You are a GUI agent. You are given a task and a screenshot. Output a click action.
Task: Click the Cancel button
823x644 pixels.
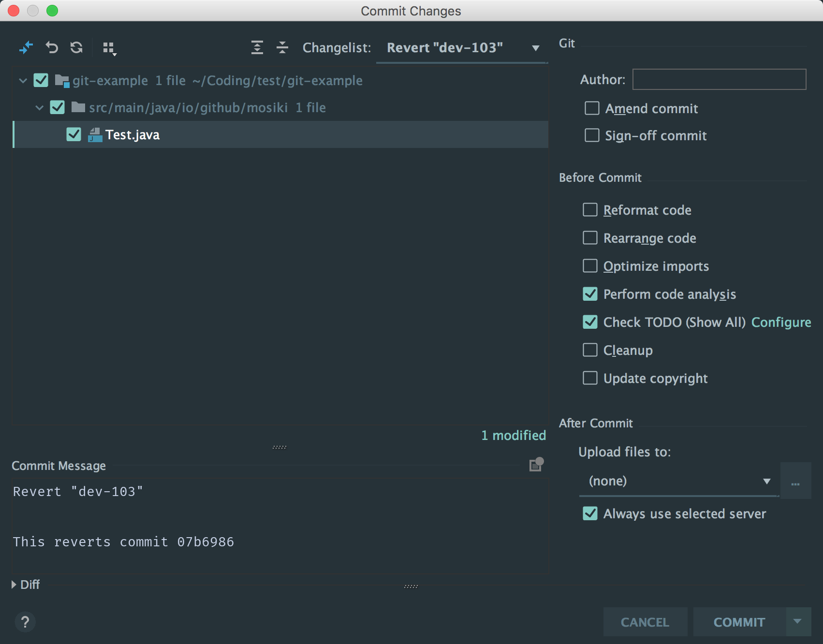click(645, 622)
